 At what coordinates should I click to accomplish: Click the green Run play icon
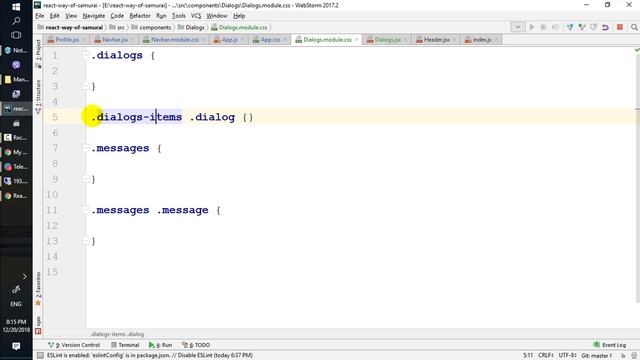point(531,27)
